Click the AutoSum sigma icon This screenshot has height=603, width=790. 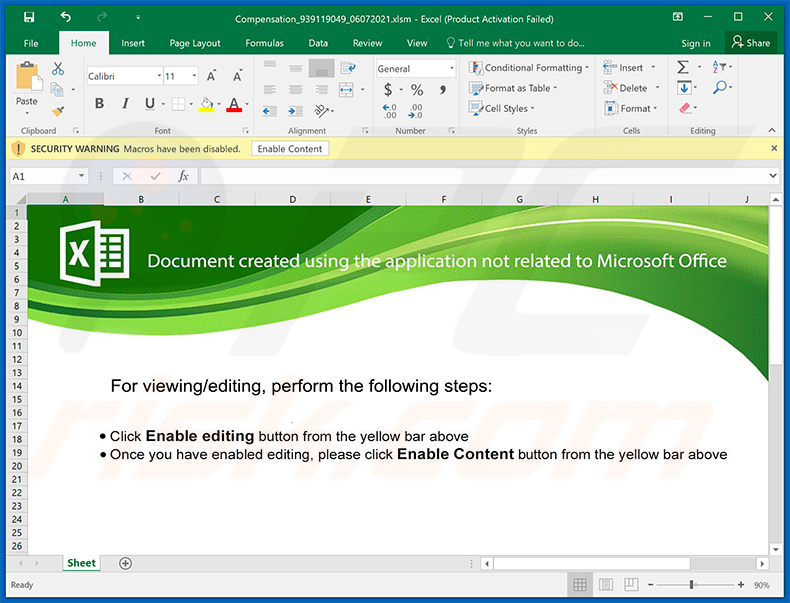pyautogui.click(x=683, y=68)
